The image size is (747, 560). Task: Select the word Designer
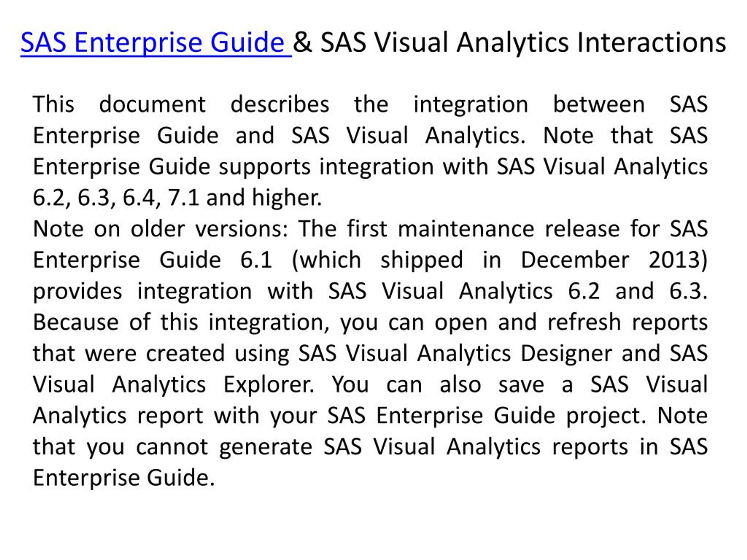click(x=566, y=353)
